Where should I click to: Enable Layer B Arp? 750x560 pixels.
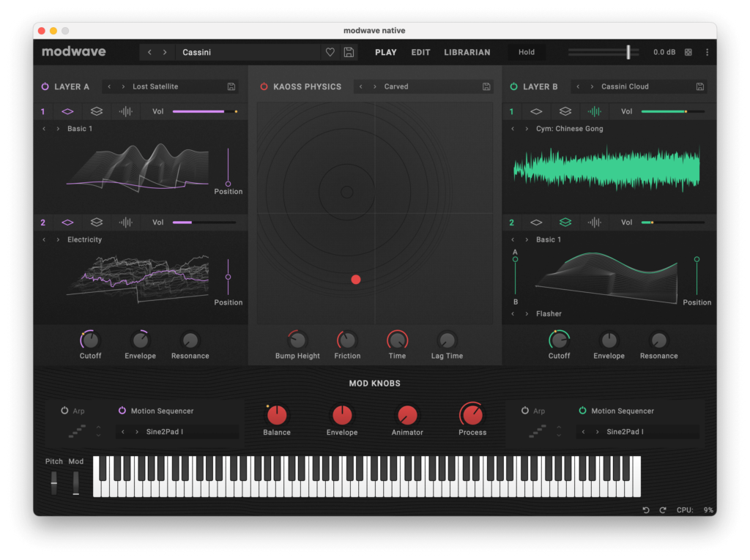524,411
